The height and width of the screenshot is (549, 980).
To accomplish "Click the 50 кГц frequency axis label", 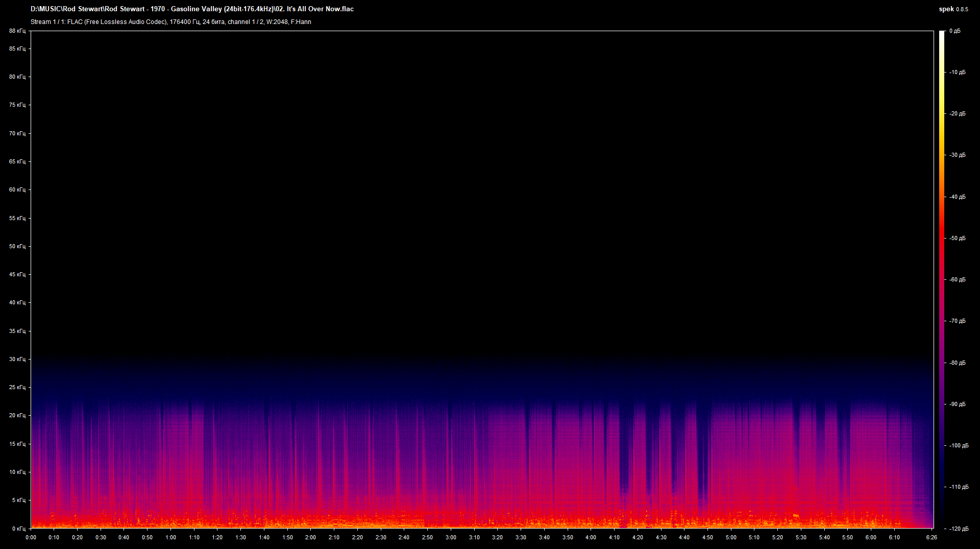I will click(x=17, y=246).
